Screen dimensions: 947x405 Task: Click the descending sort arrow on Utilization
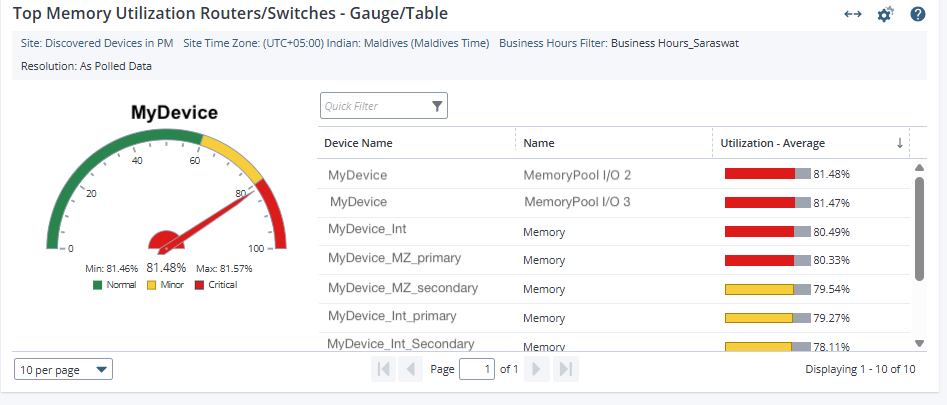[900, 143]
